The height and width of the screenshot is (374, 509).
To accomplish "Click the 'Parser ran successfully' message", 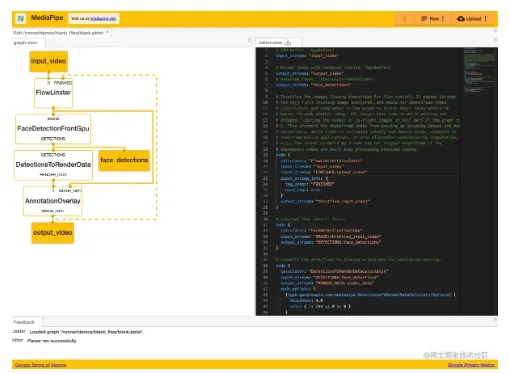I will click(x=52, y=341).
